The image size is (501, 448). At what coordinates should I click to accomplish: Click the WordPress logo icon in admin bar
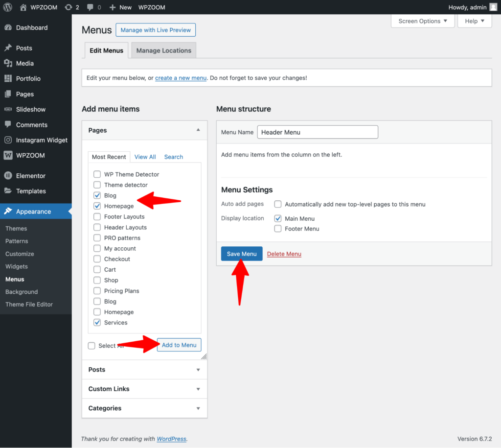pos(8,7)
